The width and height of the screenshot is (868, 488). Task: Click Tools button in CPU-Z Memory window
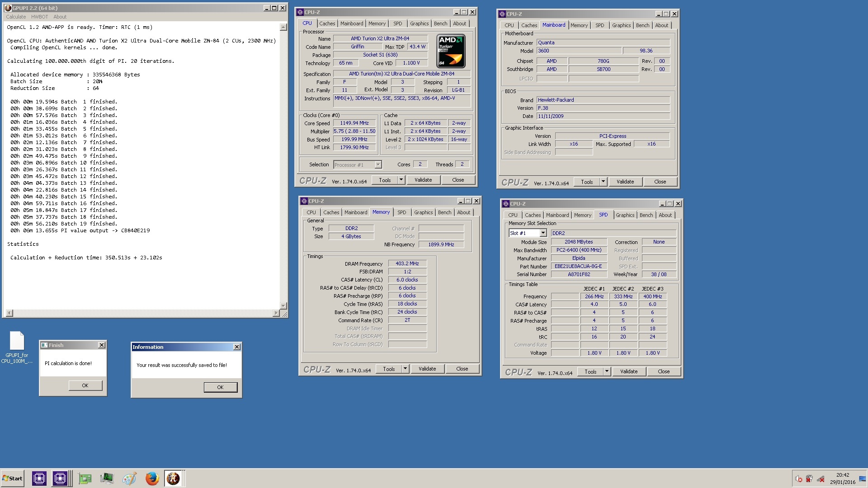coord(389,369)
